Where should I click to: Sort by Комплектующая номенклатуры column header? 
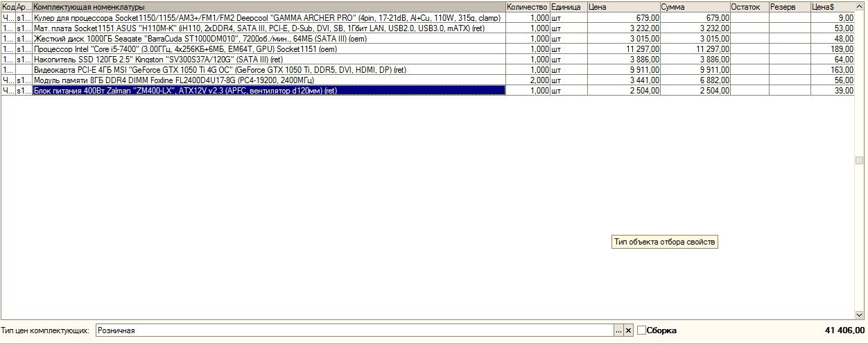click(x=269, y=6)
